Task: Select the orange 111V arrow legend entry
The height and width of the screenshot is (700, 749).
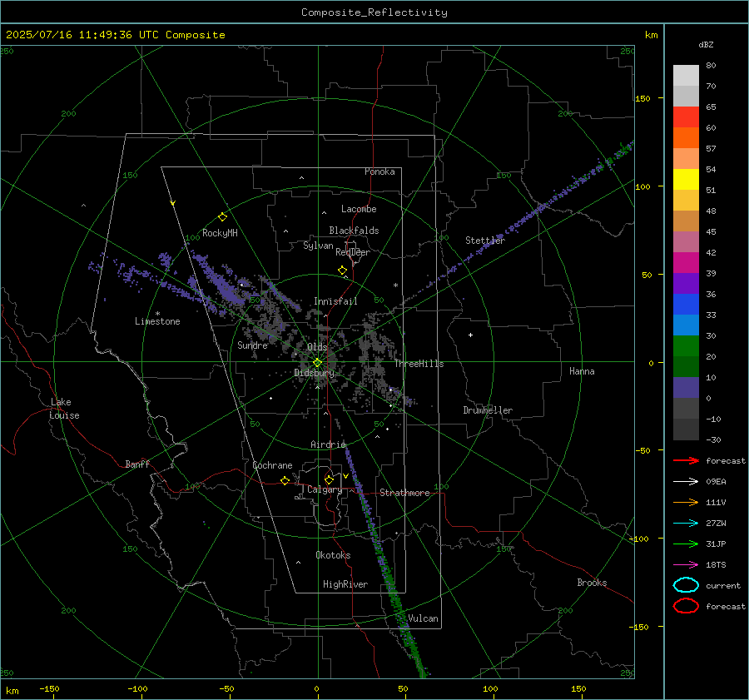Action: point(686,502)
